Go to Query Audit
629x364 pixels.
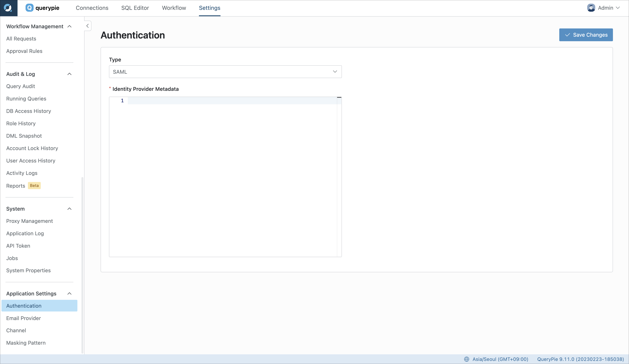[20, 86]
